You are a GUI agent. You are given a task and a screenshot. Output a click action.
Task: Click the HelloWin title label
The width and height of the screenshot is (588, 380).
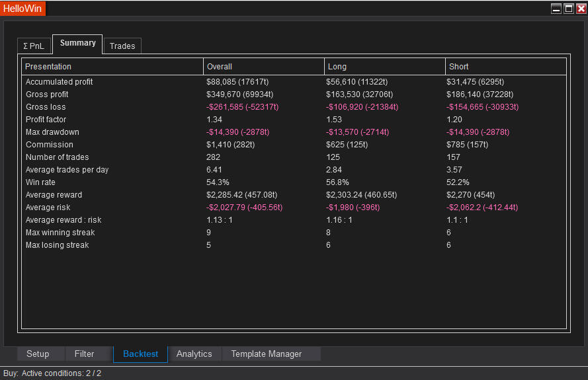tap(23, 9)
